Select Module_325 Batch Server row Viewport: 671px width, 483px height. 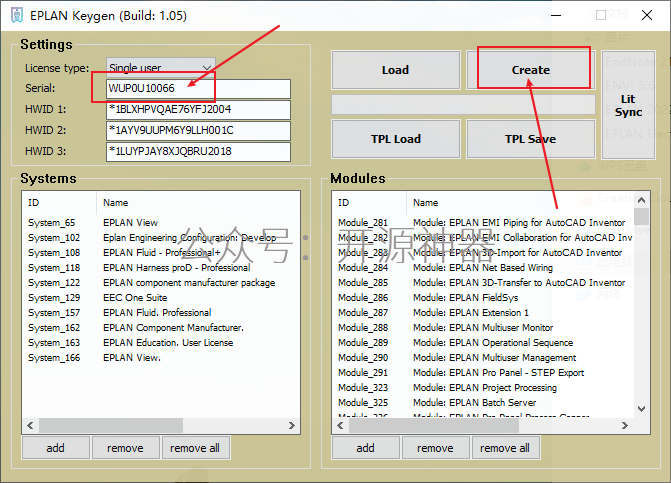tap(483, 403)
